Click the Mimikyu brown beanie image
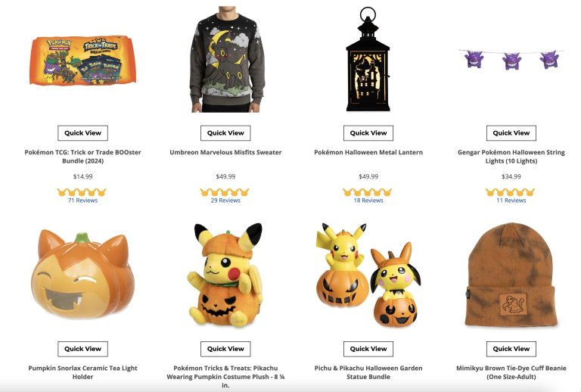 [x=511, y=275]
